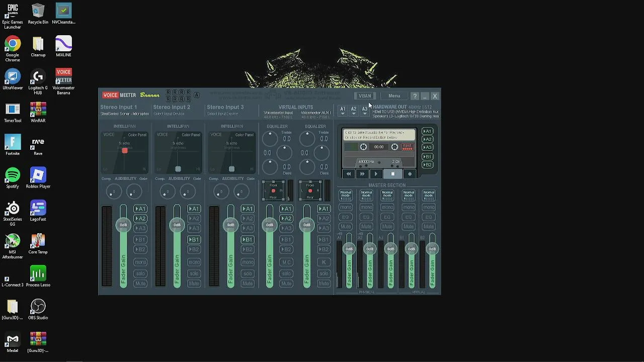Select the Voicemeeter Banana desktop shortcut

click(x=63, y=82)
